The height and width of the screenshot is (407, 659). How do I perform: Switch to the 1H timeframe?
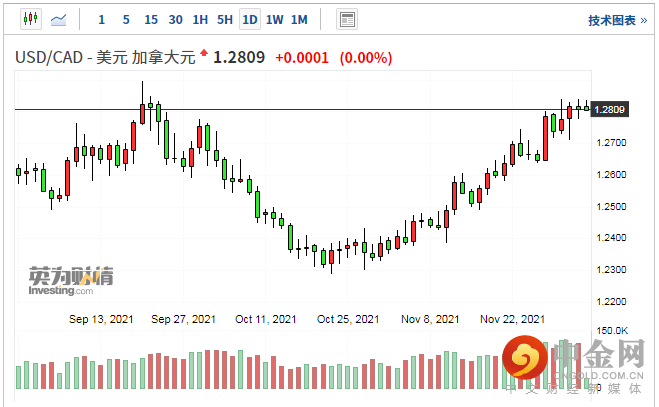click(200, 20)
